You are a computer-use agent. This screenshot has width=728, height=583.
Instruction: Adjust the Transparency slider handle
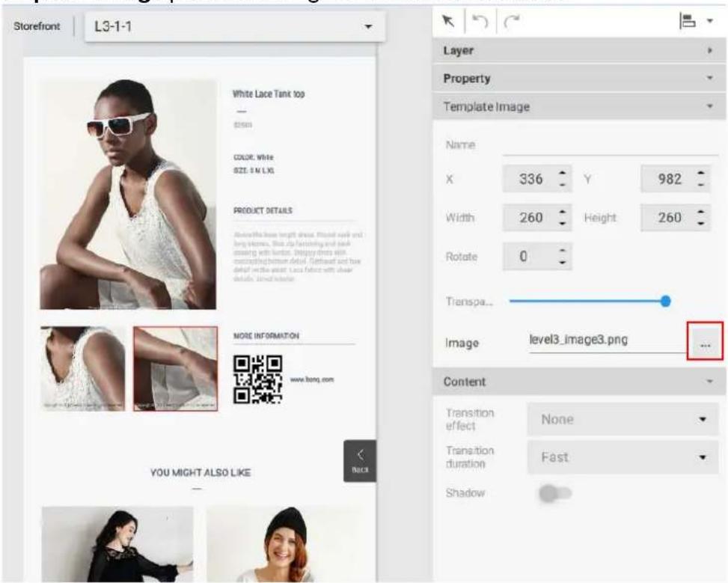[x=665, y=301]
